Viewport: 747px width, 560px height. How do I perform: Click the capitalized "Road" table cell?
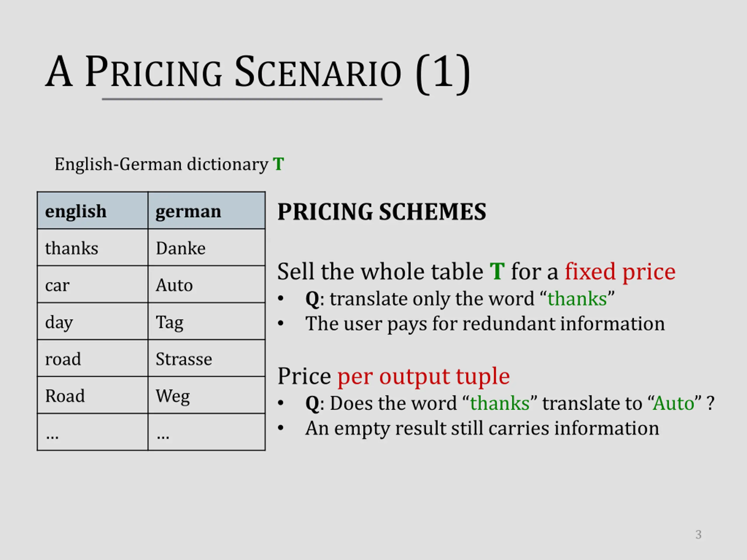(92, 395)
